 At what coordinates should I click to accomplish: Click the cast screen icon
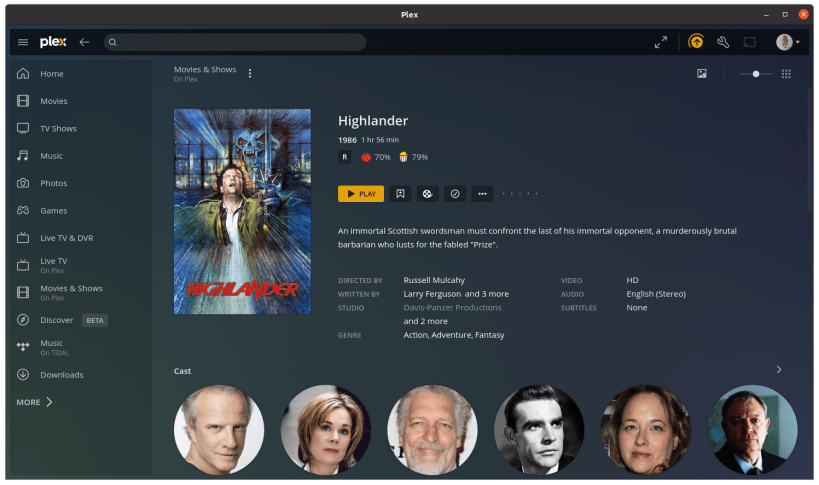tap(750, 42)
